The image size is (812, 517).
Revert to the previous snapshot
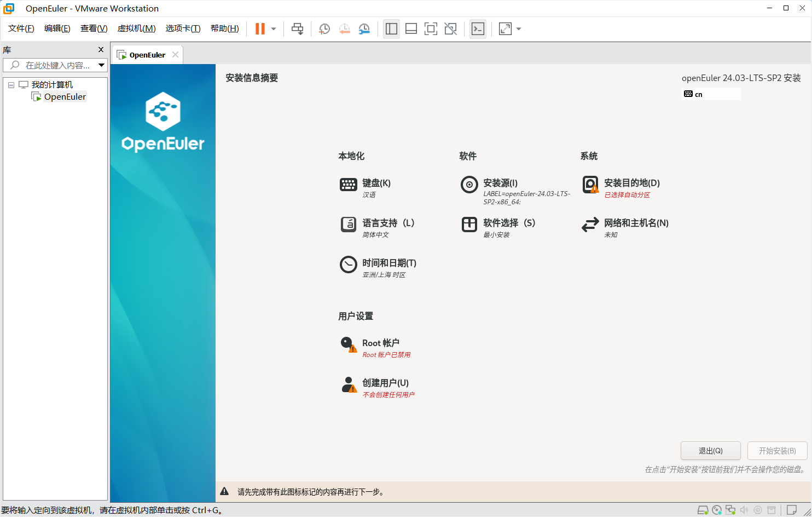(x=344, y=29)
